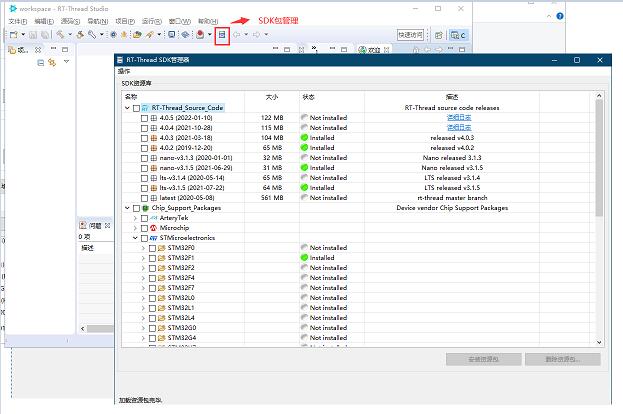Image resolution: width=623 pixels, height=414 pixels.
Task: Click the blue network eye toolbar icon
Action: (185, 35)
